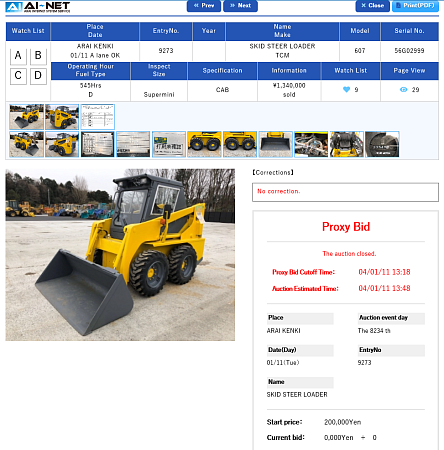Click the eye page view icon

pos(403,90)
